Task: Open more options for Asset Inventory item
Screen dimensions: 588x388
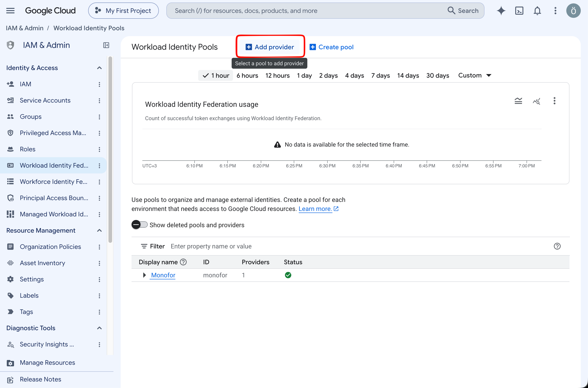Action: (x=99, y=263)
